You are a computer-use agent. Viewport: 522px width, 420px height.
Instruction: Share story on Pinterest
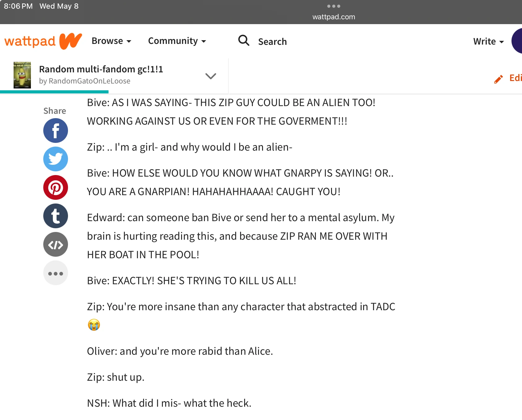[x=56, y=187]
